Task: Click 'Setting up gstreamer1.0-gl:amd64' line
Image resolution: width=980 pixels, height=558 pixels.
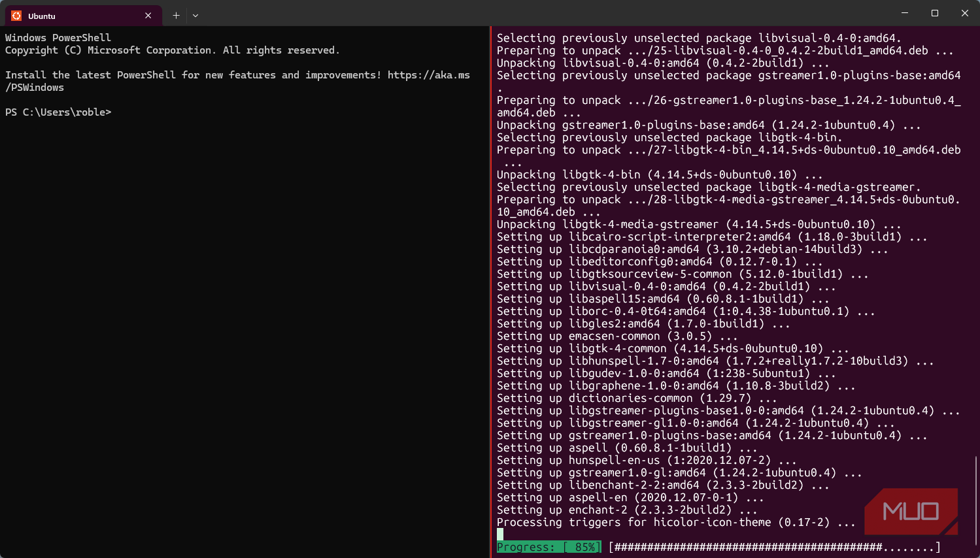Action: point(679,472)
